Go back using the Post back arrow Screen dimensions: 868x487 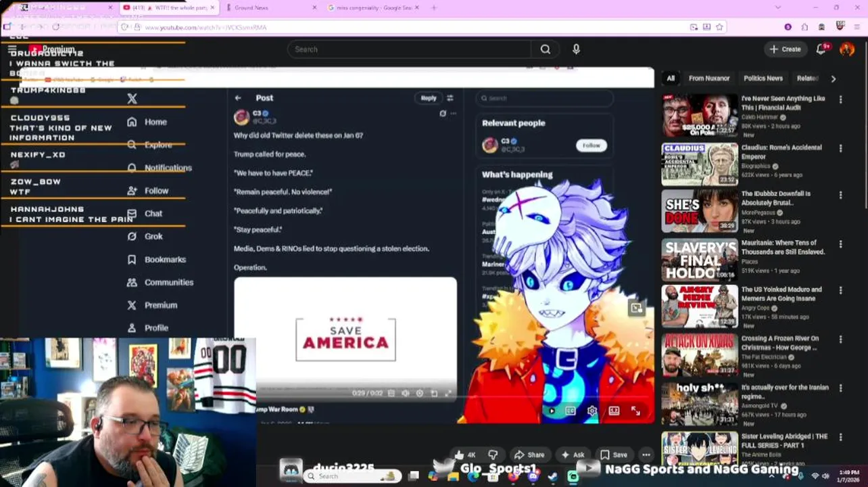238,98
